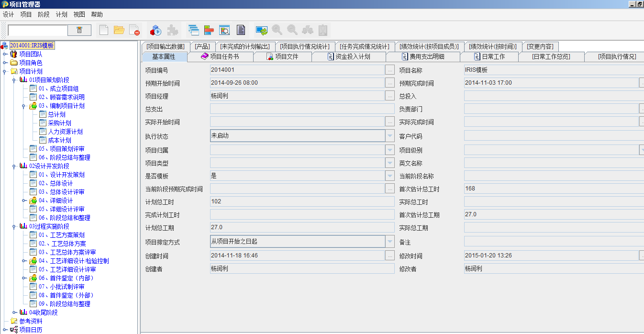This screenshot has width=644, height=334.
Task: Open the 计划 menu
Action: (x=61, y=14)
